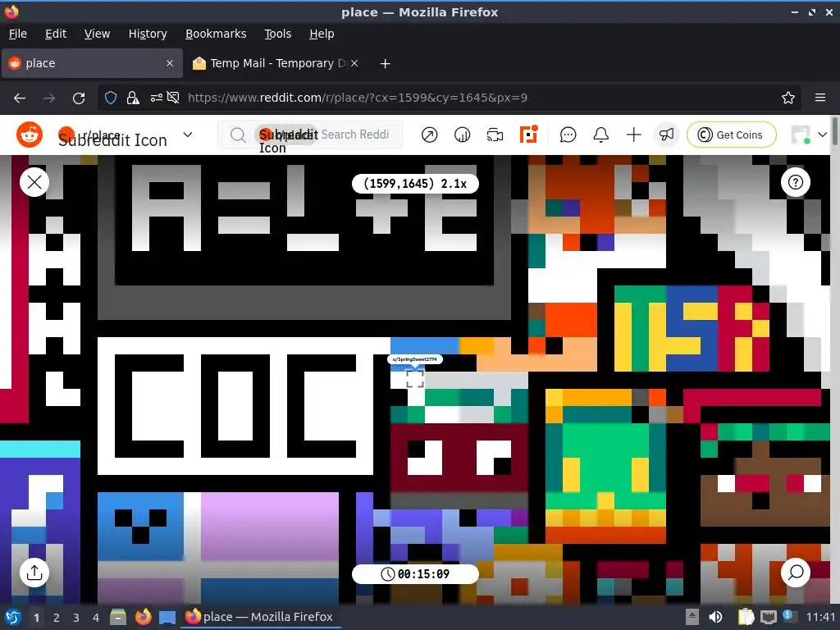This screenshot has height=630, width=840.
Task: Open the clipboard tray icon
Action: tap(746, 617)
